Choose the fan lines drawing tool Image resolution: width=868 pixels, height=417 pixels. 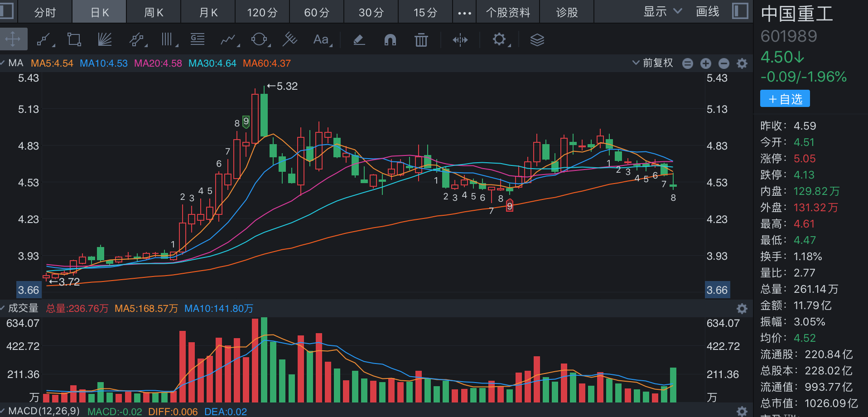pos(105,40)
